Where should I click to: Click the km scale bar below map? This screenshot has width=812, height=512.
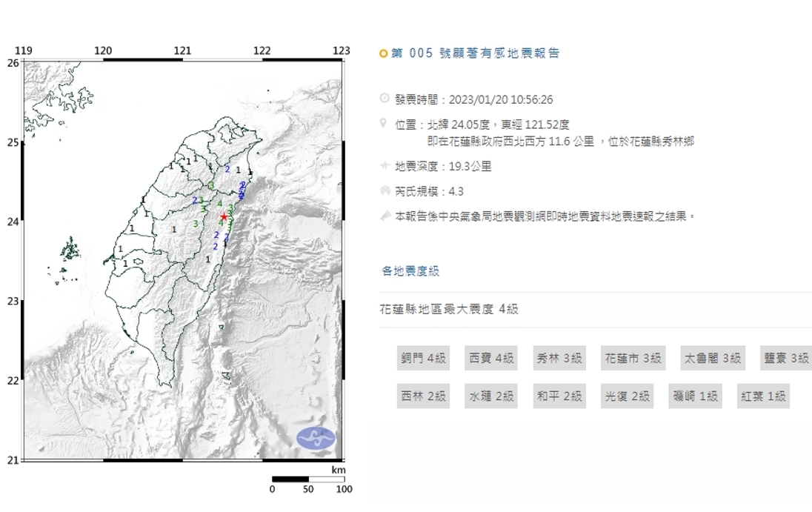coord(308,479)
